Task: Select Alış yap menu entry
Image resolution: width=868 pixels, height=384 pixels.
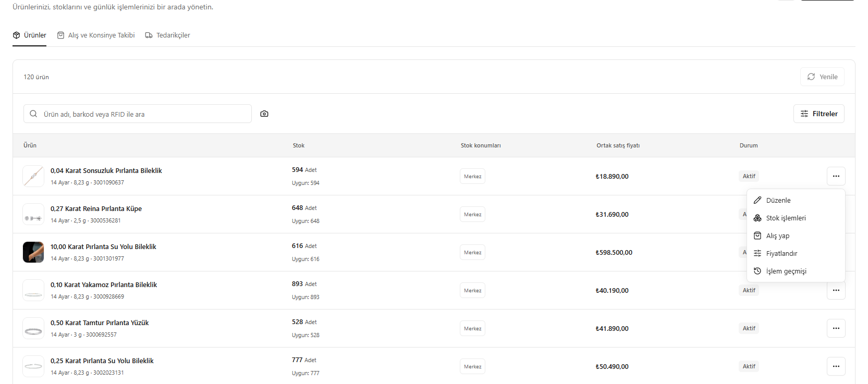Action: (x=796, y=236)
